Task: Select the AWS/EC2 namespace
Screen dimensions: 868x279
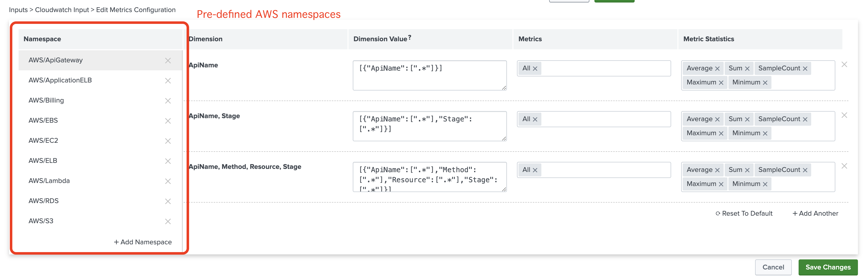Action: (x=44, y=141)
